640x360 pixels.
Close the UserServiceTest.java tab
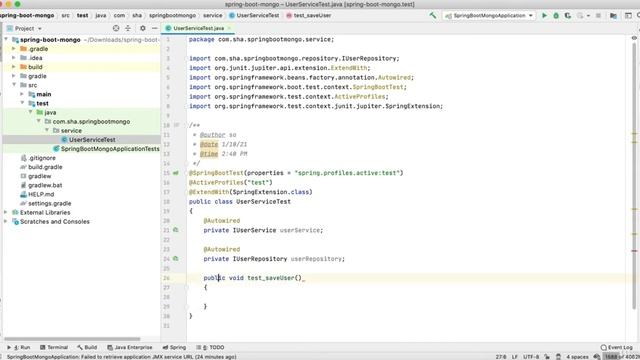tap(229, 28)
